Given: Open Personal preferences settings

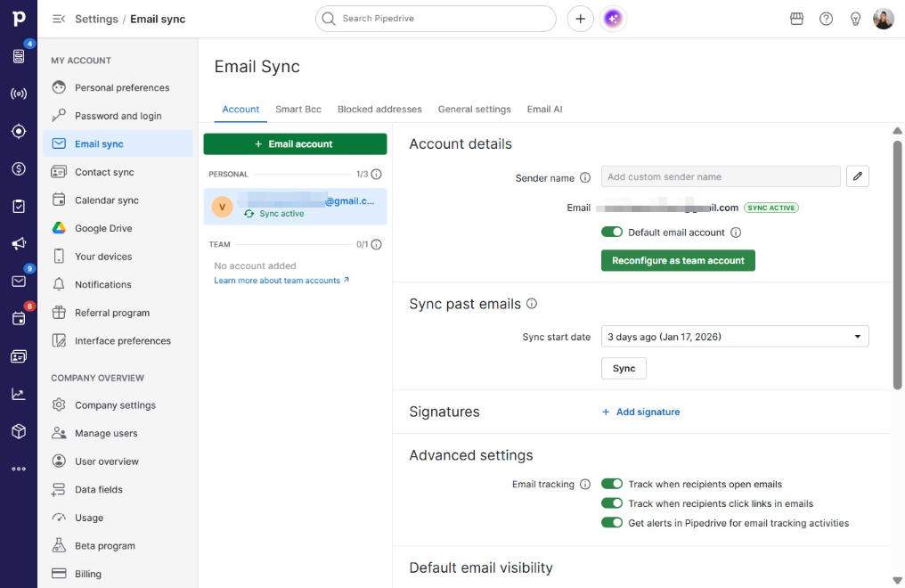Looking at the screenshot, I should click(118, 87).
